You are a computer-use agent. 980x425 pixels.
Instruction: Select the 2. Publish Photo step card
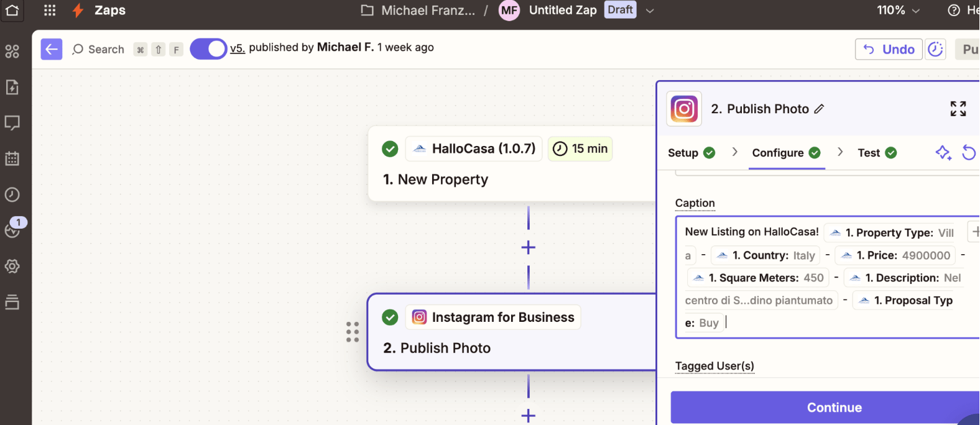pyautogui.click(x=512, y=332)
